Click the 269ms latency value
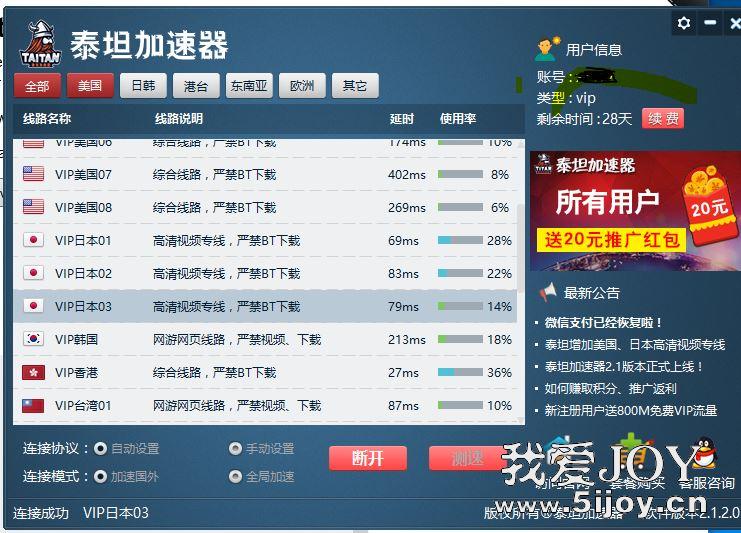Image resolution: width=741 pixels, height=533 pixels. 407,207
